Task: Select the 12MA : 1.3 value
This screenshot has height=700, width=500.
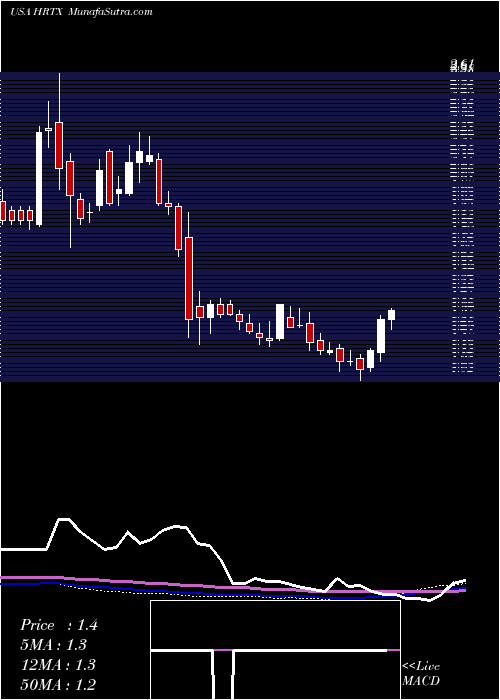Action: (x=58, y=665)
